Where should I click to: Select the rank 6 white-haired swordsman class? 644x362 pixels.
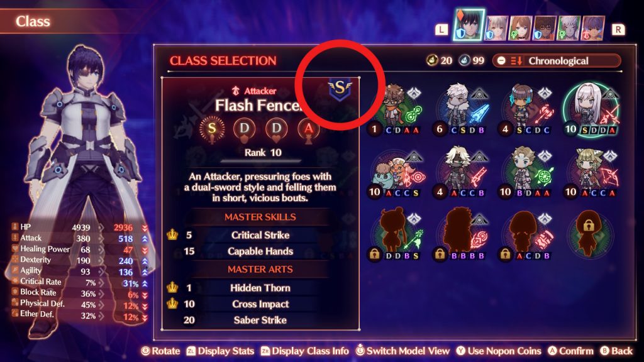(x=462, y=109)
